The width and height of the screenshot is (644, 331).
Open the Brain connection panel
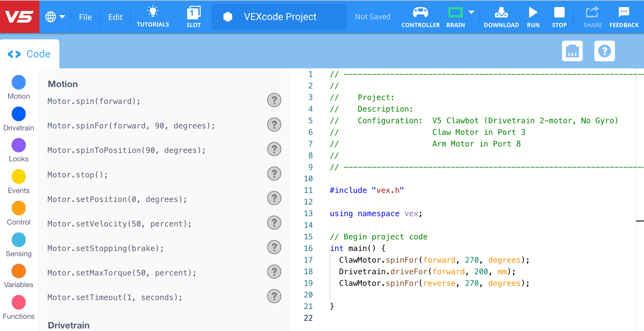pyautogui.click(x=455, y=16)
